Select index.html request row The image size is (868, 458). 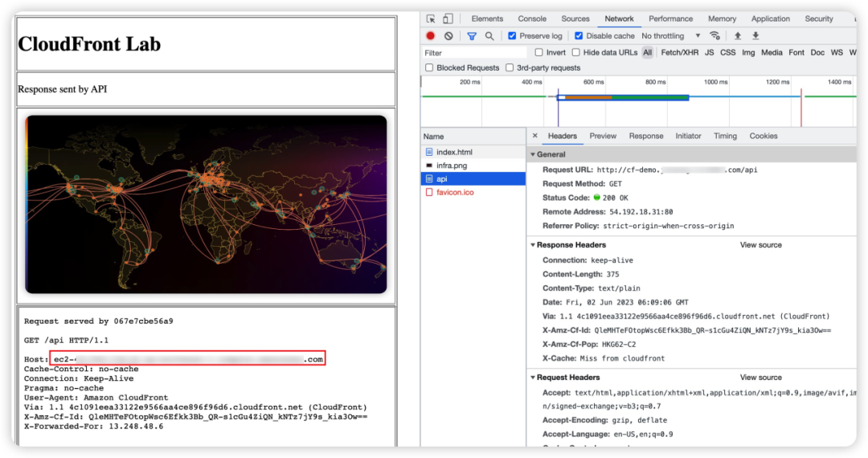[473, 152]
